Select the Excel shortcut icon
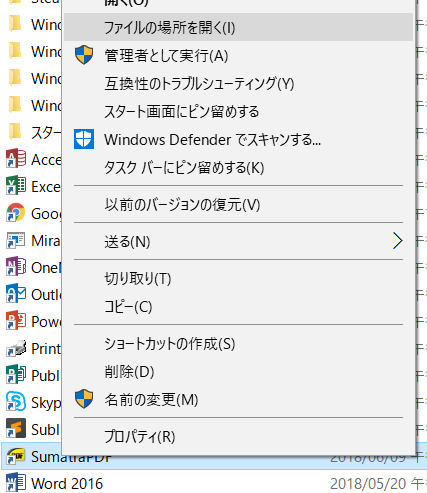The height and width of the screenshot is (493, 427). (16, 186)
